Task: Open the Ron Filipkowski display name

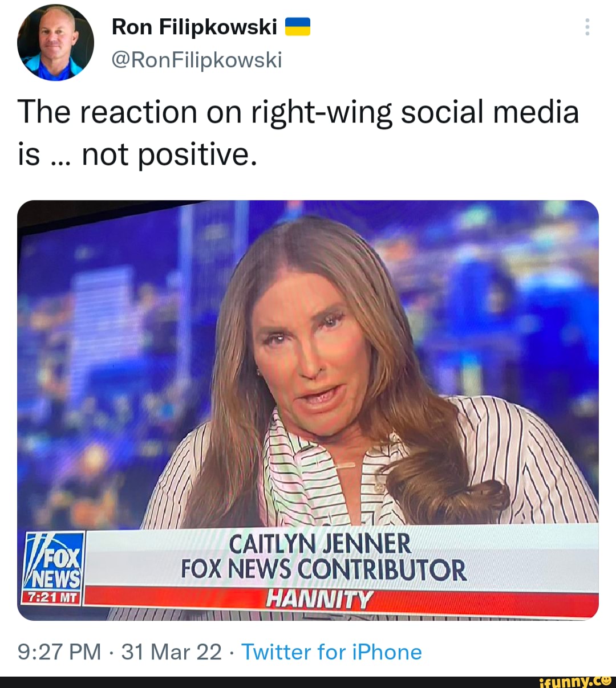Action: (194, 27)
